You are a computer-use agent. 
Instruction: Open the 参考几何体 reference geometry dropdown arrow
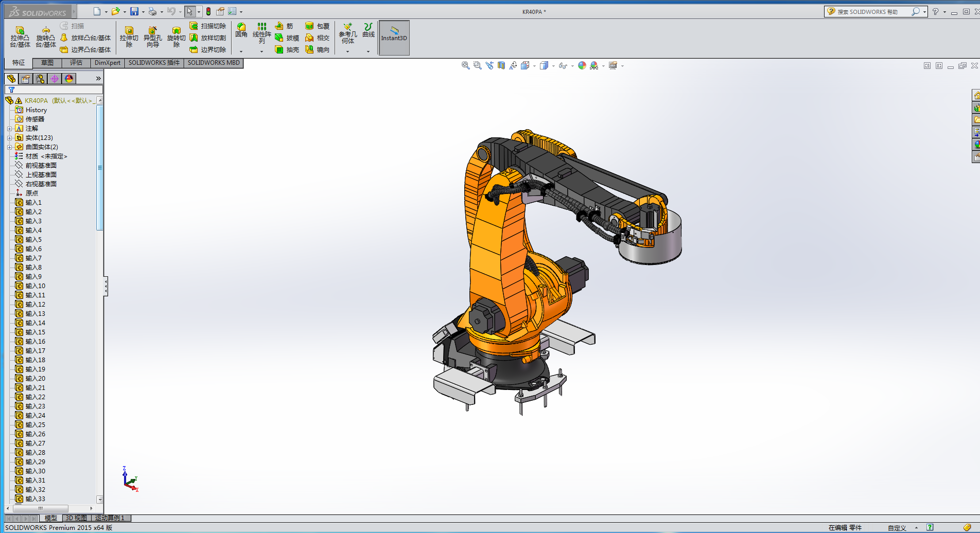347,51
